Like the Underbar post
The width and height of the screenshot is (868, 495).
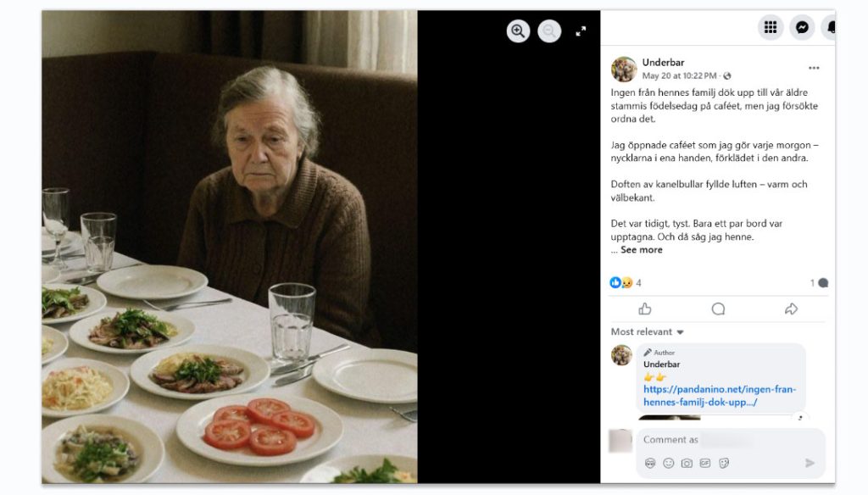pos(645,309)
